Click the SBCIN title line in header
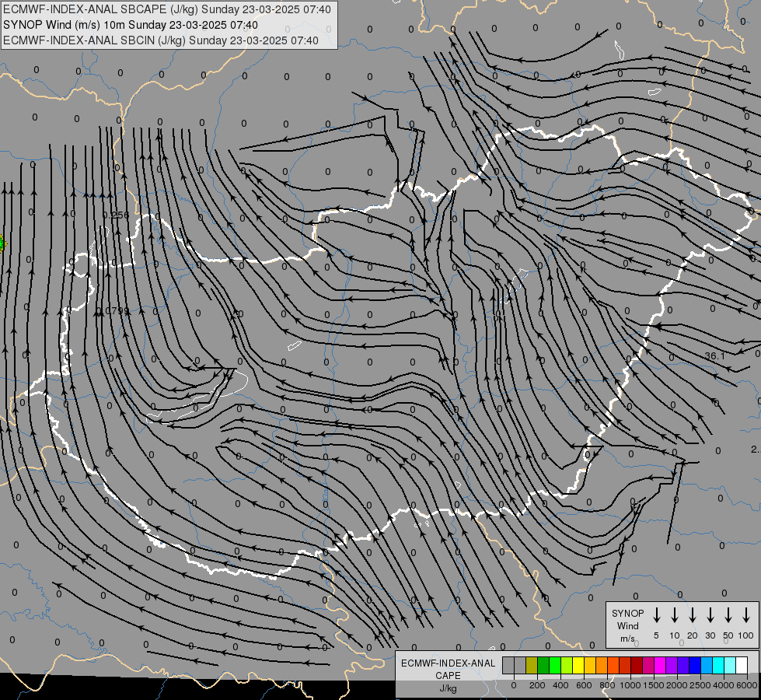Screen dimensions: 761x700 (x=161, y=40)
